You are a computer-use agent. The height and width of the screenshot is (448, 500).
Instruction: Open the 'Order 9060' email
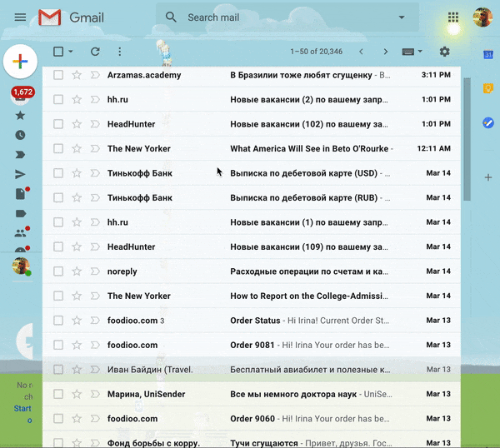(x=252, y=418)
